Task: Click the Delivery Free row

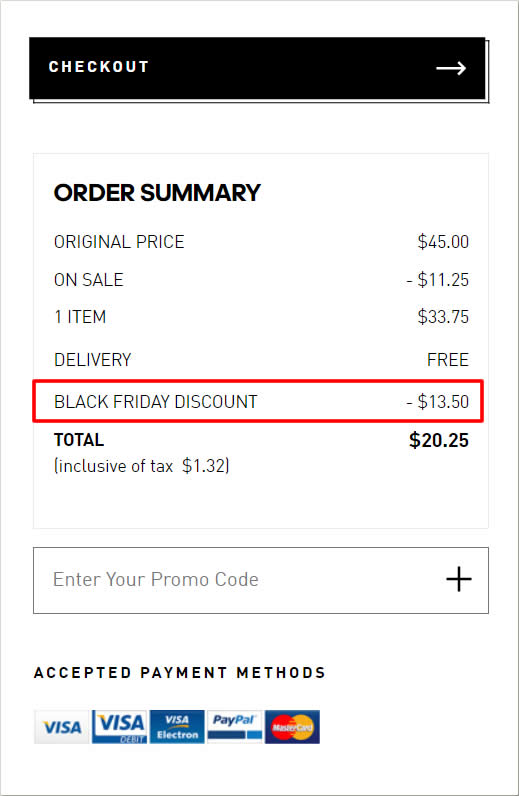Action: coord(261,359)
